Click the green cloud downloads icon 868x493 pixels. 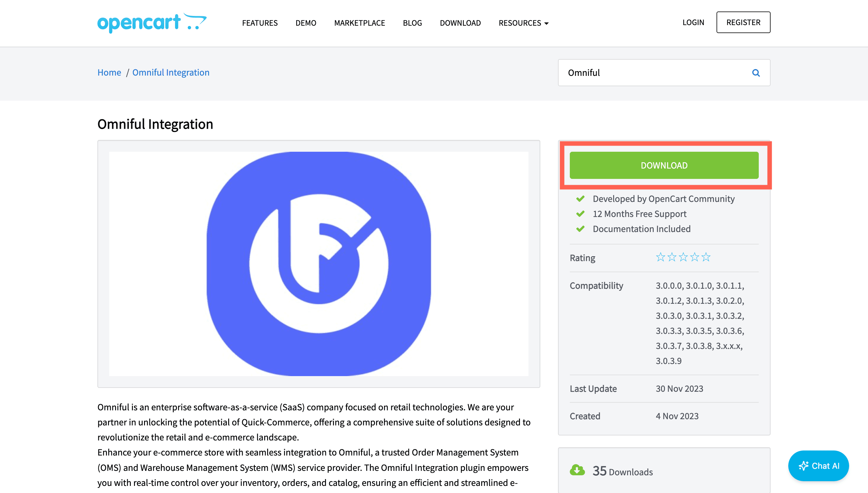(x=577, y=470)
